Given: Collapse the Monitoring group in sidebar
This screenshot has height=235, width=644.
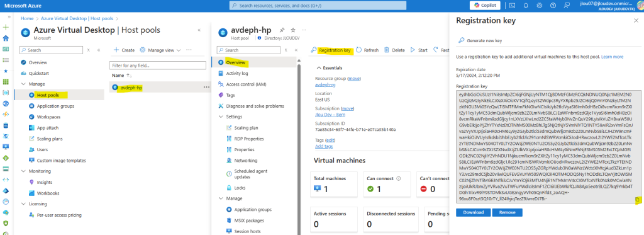Looking at the screenshot, I should click(23, 171).
